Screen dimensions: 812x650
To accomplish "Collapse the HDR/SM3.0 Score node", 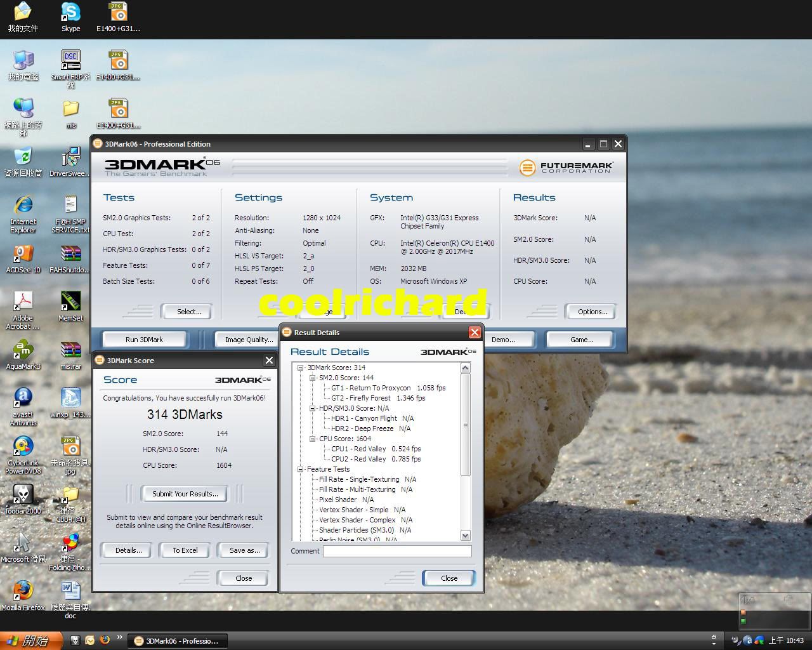I will tap(313, 408).
